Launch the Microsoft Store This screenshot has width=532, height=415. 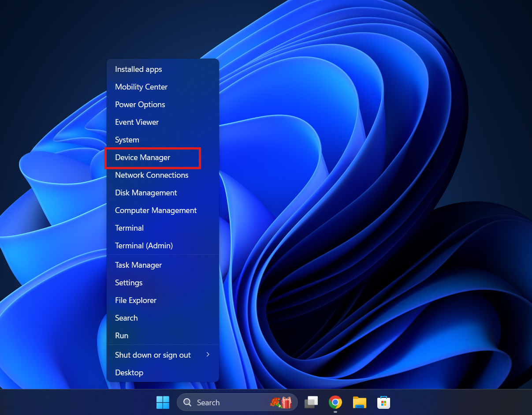tap(383, 402)
